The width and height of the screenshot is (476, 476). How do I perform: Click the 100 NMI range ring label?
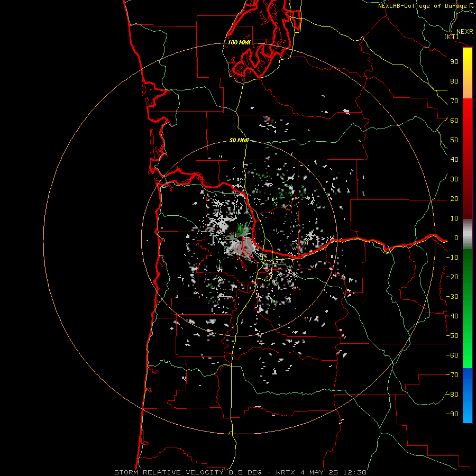(239, 42)
